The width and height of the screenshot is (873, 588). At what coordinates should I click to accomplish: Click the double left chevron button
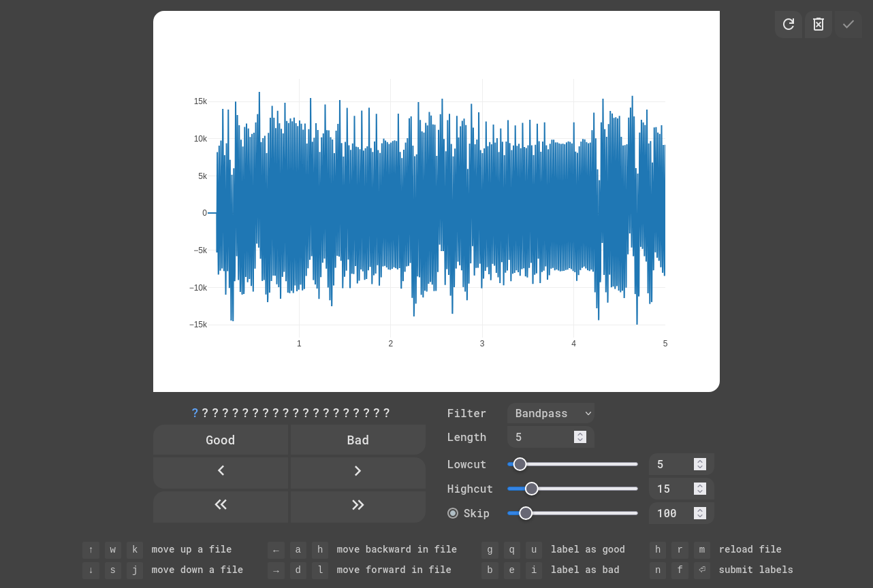pos(221,505)
